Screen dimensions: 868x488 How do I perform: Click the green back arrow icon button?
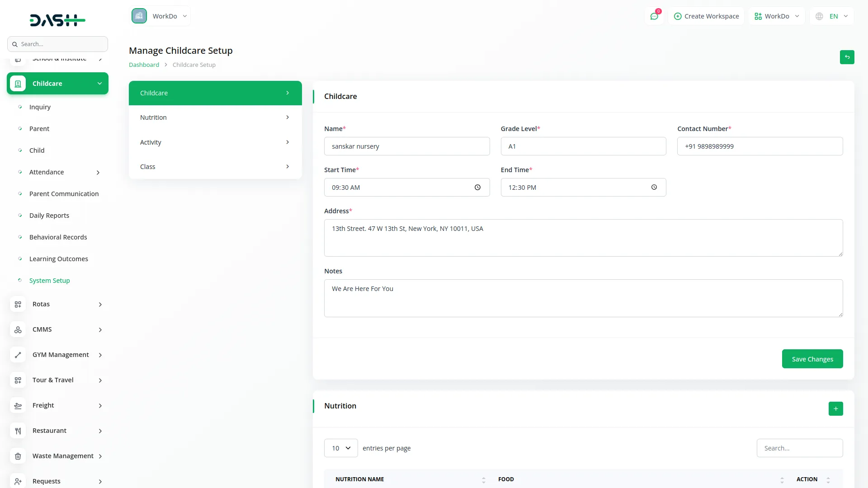click(847, 57)
